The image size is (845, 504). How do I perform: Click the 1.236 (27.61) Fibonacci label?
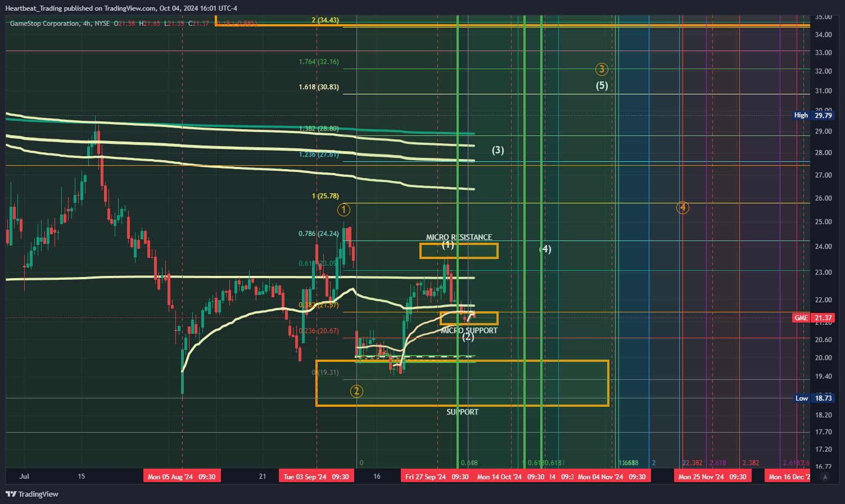pos(319,155)
